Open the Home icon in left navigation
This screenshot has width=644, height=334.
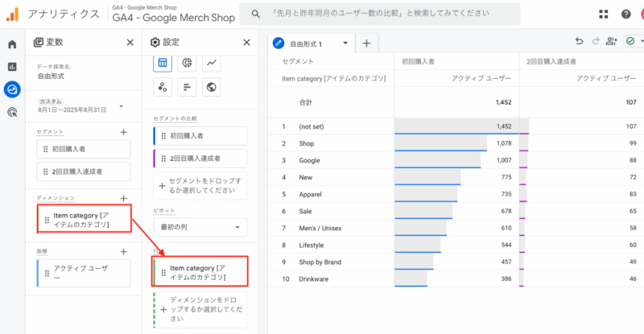tap(12, 44)
